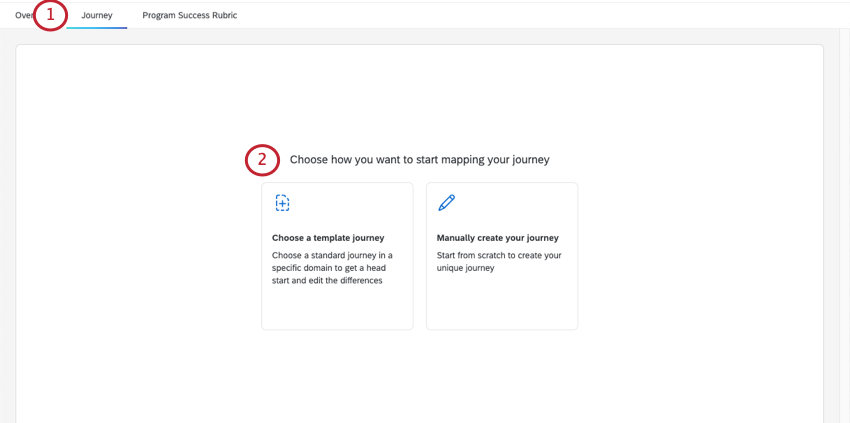This screenshot has height=423, width=850.
Task: Click the dashed-square plus template icon
Action: [x=282, y=203]
